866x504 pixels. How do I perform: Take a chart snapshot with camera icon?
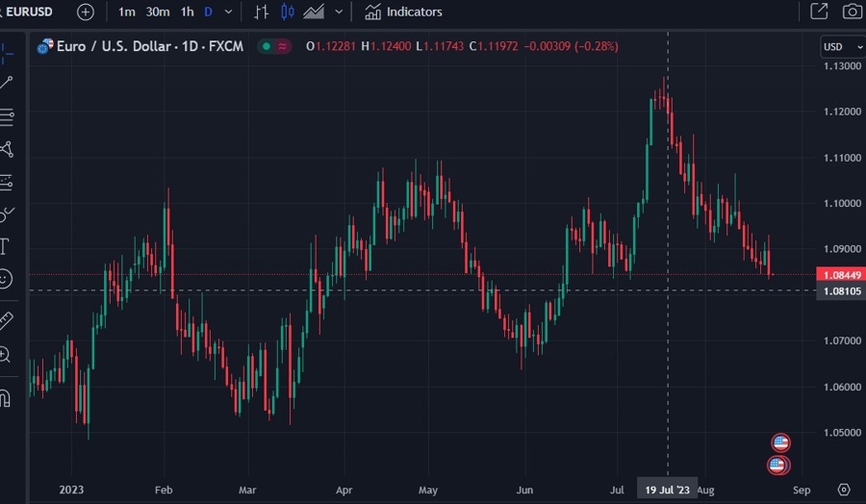(x=853, y=12)
